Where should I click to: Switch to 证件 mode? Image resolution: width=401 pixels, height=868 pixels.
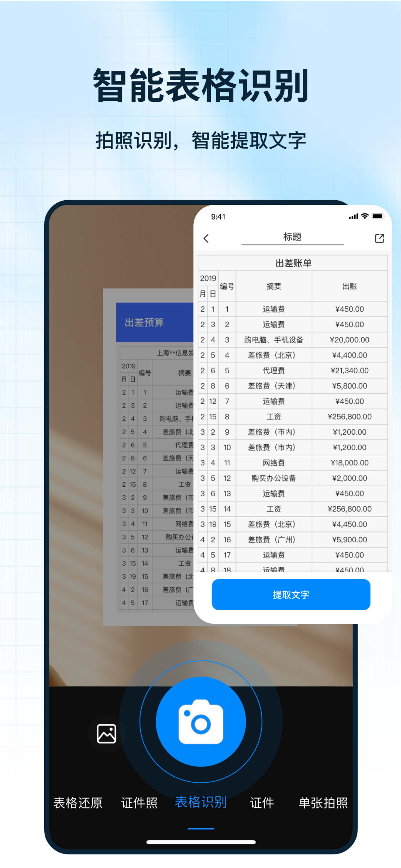pyautogui.click(x=262, y=803)
